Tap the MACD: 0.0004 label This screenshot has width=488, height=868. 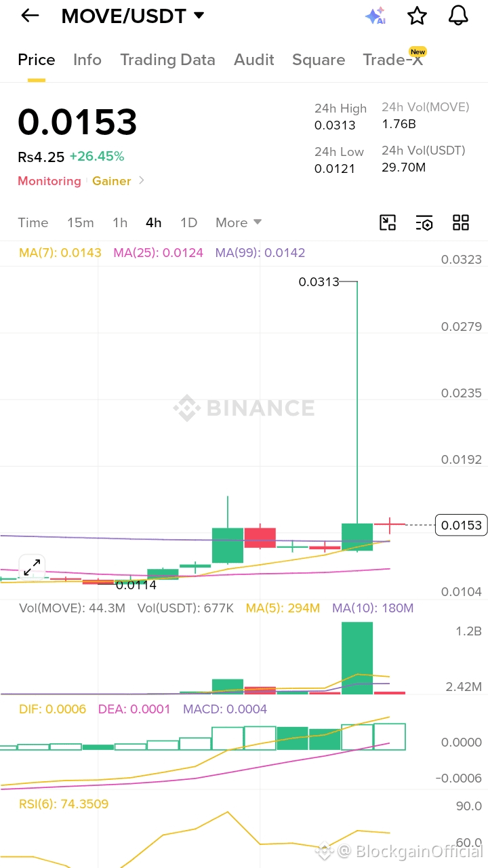tap(225, 709)
